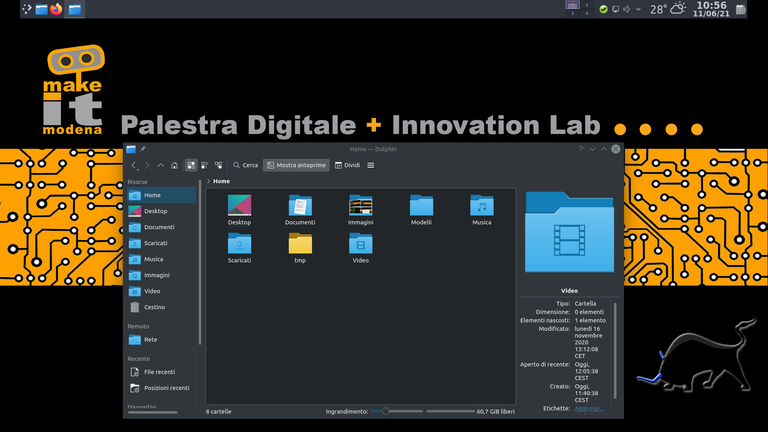Expand breadcrumb chevron before Home
The image size is (768, 432).
coord(208,181)
